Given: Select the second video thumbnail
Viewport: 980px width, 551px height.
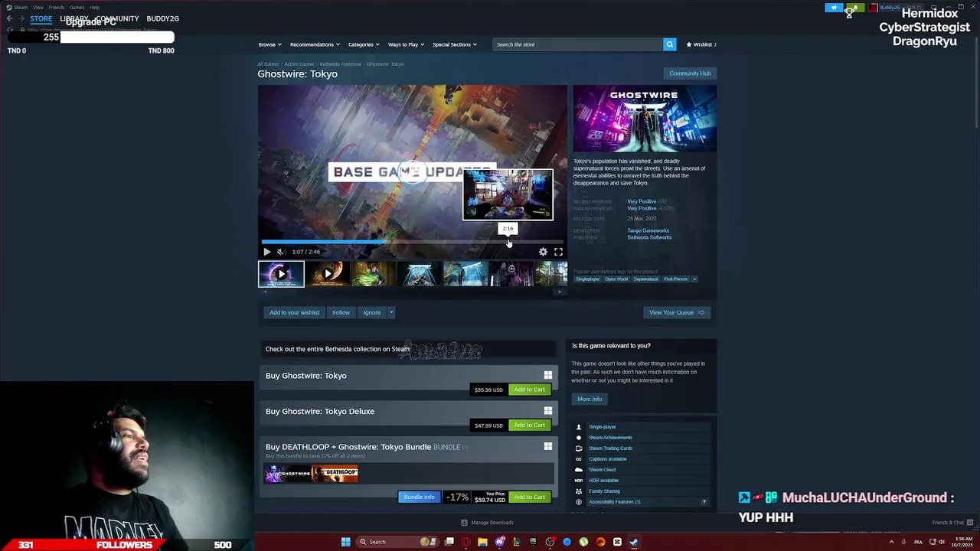Looking at the screenshot, I should (328, 274).
